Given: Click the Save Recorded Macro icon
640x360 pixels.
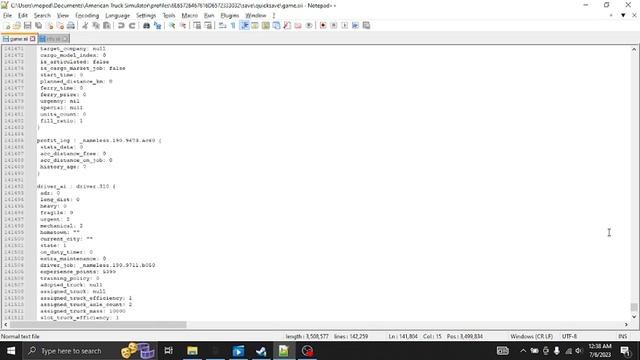Looking at the screenshot, I should click(366, 25).
